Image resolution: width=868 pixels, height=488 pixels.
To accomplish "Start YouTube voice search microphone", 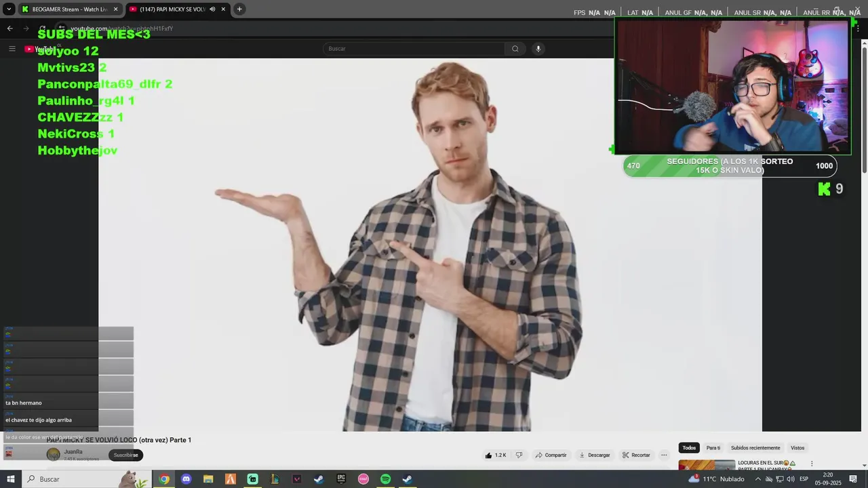I will coord(538,49).
